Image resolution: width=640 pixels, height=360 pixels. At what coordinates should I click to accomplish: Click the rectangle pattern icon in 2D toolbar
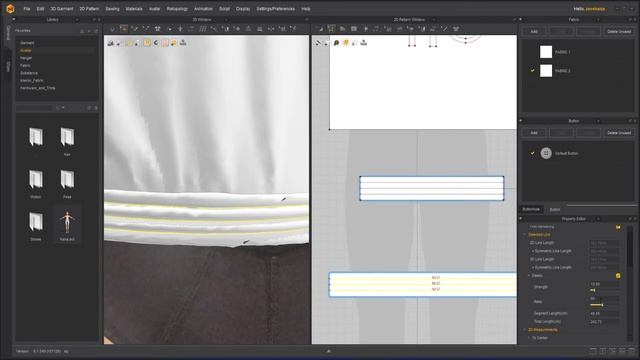354,29
